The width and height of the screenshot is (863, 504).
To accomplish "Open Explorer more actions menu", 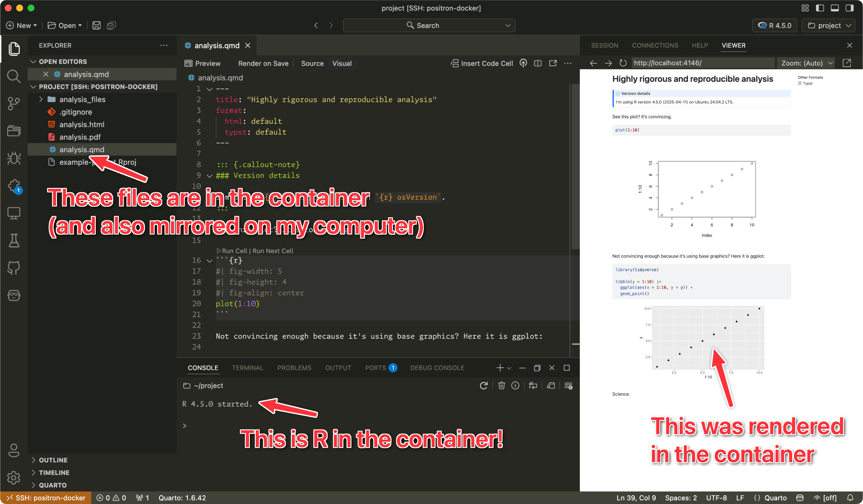I will [x=164, y=45].
